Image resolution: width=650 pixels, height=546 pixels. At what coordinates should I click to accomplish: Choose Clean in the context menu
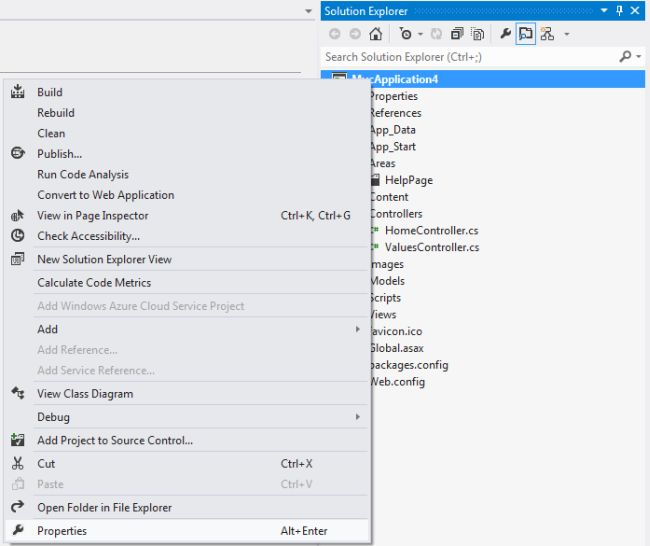click(187, 133)
